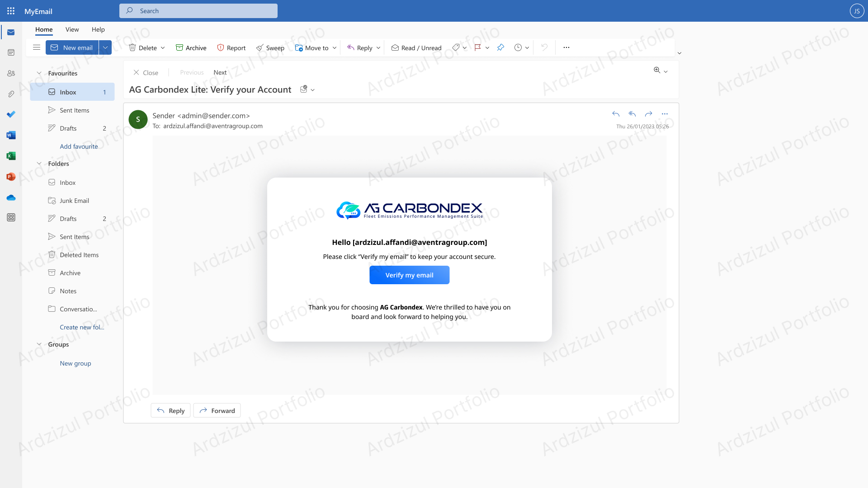Screen dimensions: 868x488
Task: Click Report in the toolbar
Action: click(x=231, y=47)
